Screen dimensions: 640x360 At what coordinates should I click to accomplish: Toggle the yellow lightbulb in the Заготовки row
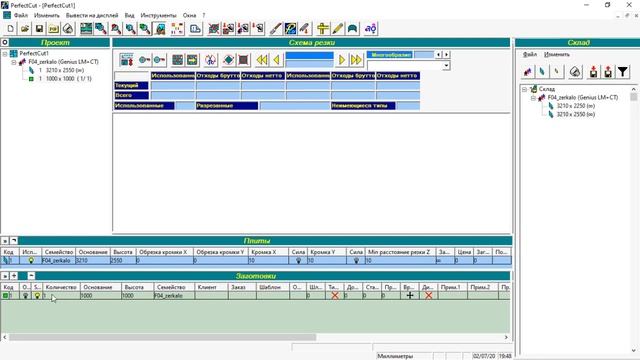[37, 296]
